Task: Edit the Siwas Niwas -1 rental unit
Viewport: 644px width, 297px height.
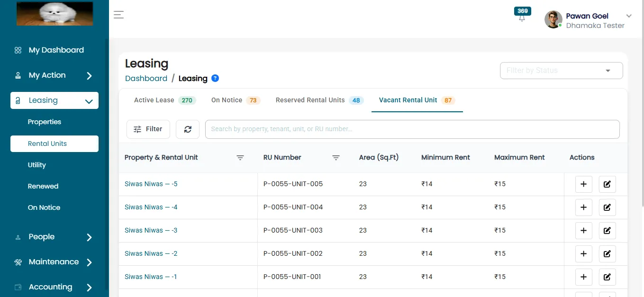Action: click(608, 277)
